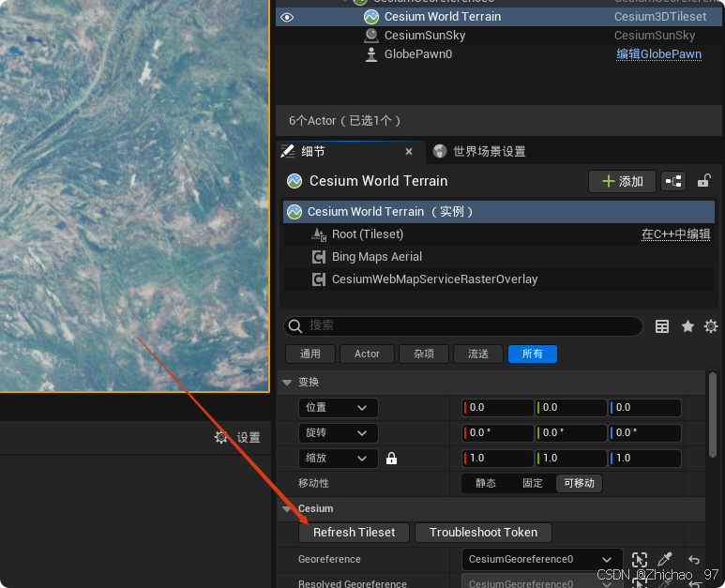Open the 旋转 dropdown
The width and height of the screenshot is (725, 588).
coord(338,433)
